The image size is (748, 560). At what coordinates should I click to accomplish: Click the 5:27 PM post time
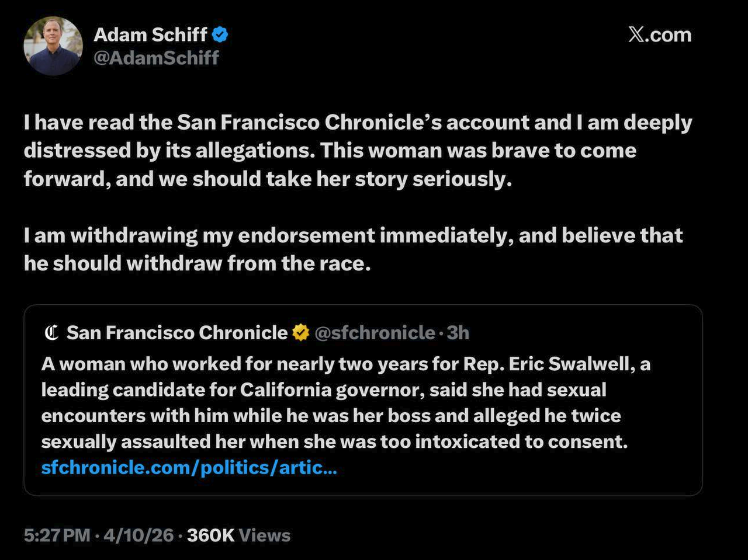pos(57,535)
